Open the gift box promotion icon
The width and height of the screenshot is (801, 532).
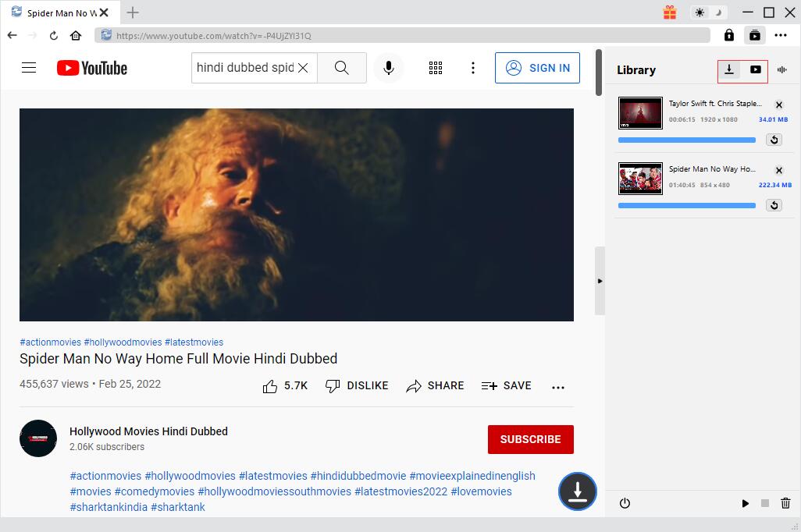pyautogui.click(x=670, y=12)
